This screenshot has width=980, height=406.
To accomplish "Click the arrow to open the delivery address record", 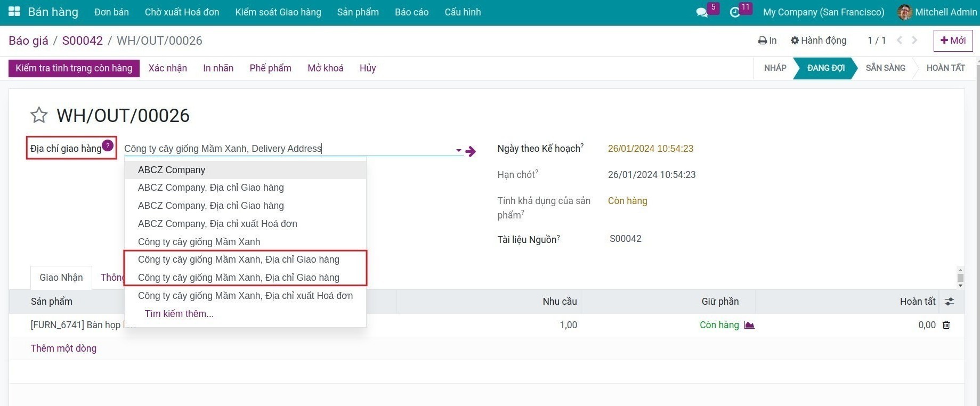I will coord(470,151).
